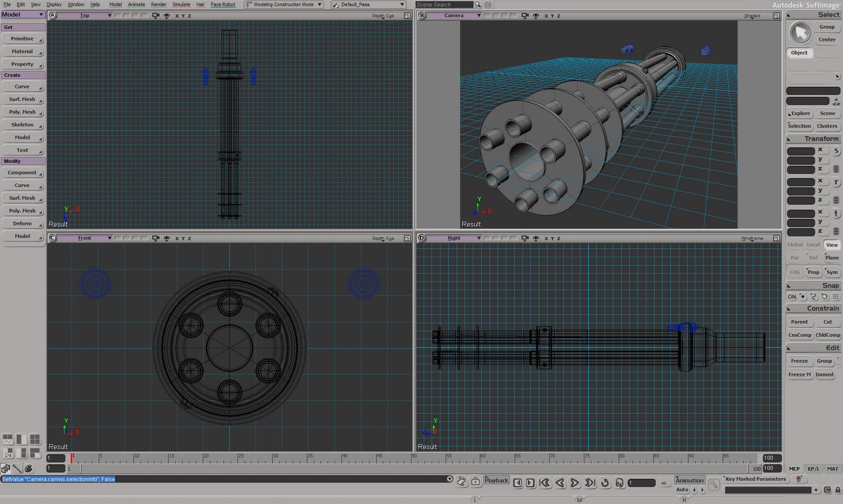Click the Scene Search input field
This screenshot has height=504, width=843.
pyautogui.click(x=444, y=5)
